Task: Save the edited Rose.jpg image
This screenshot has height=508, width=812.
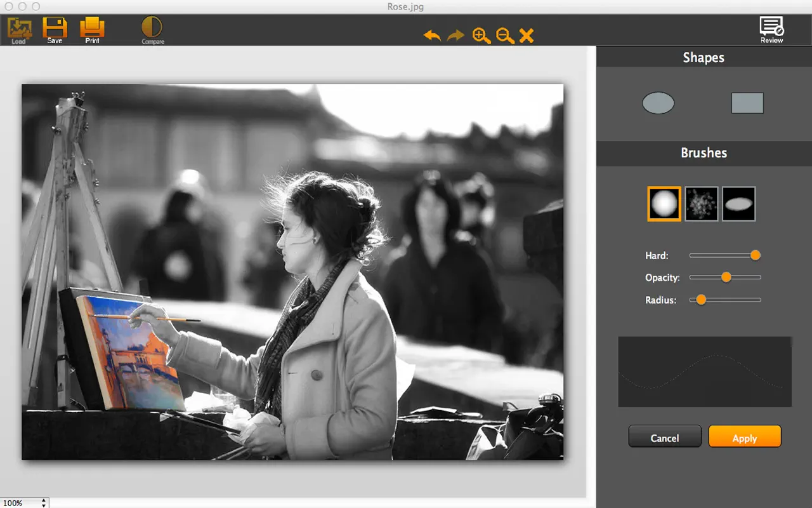Action: (x=55, y=29)
